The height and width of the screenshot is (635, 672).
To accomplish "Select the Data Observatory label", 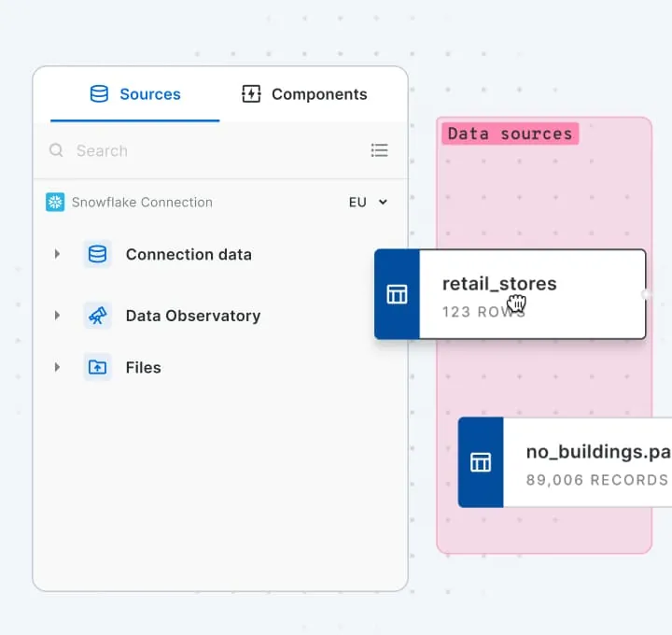I will (192, 316).
